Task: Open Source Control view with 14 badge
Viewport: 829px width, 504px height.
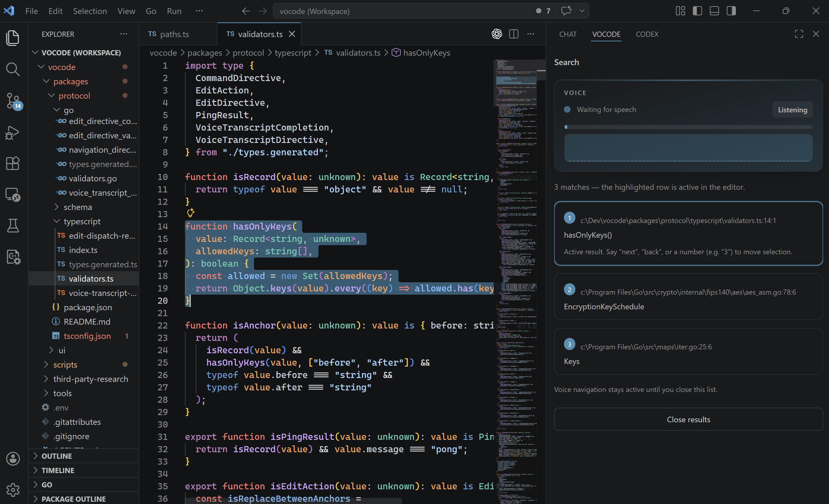Action: (13, 101)
